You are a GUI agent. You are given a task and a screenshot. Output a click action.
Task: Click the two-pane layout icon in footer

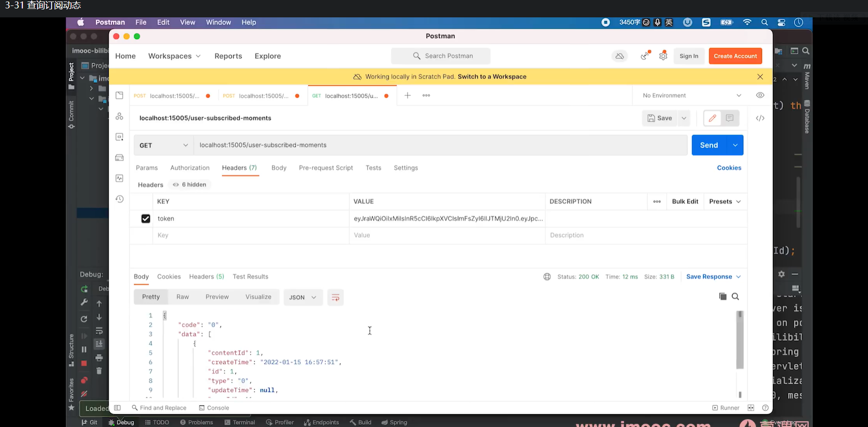(x=751, y=408)
